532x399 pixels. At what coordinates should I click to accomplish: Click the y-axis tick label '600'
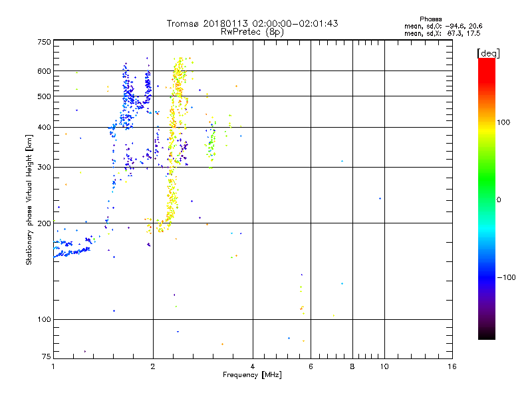click(x=44, y=71)
